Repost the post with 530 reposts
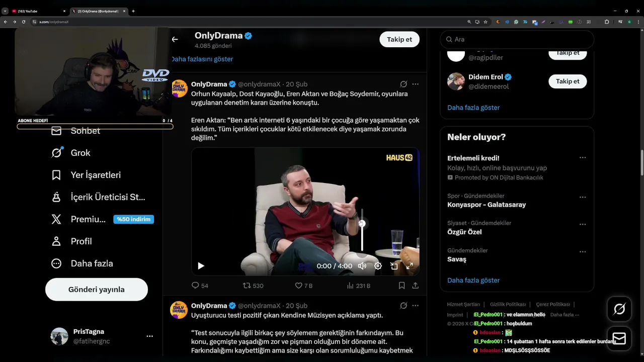The height and width of the screenshot is (362, 644). coord(253,286)
